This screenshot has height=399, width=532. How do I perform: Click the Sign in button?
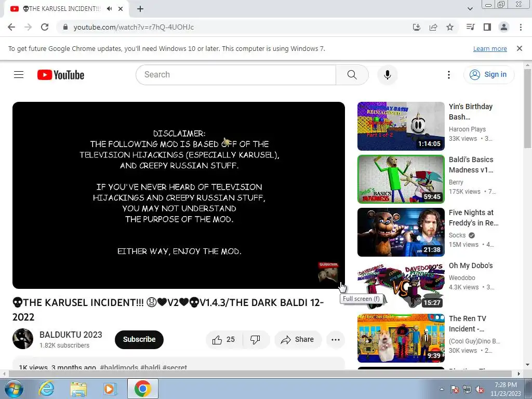(489, 75)
